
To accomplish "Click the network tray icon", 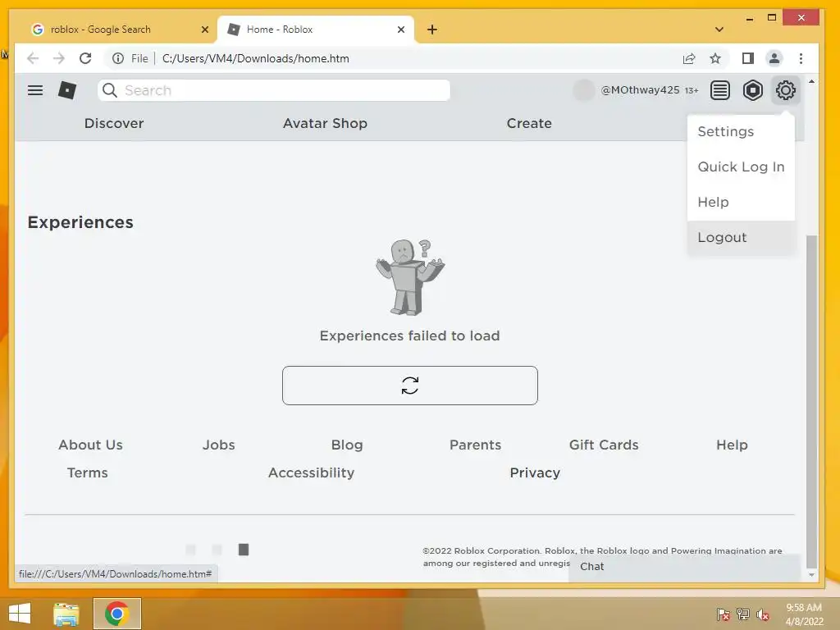I will [x=743, y=614].
